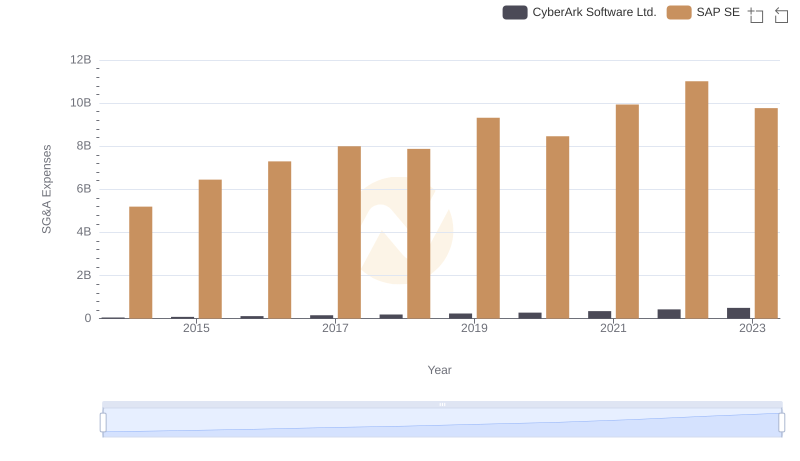Screen dimensions: 800x461
Task: Toggle CyberArk Software Ltd. legend series
Action: click(579, 12)
